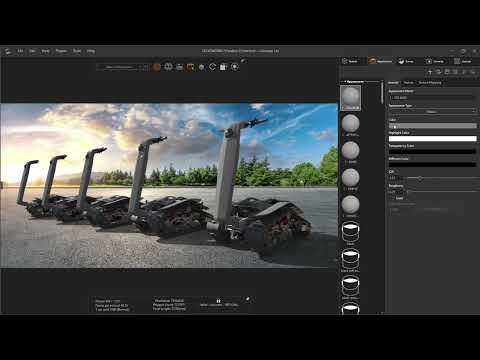Screen dimensions: 480x360
Task: Open the Tools menu
Action: coord(77,51)
